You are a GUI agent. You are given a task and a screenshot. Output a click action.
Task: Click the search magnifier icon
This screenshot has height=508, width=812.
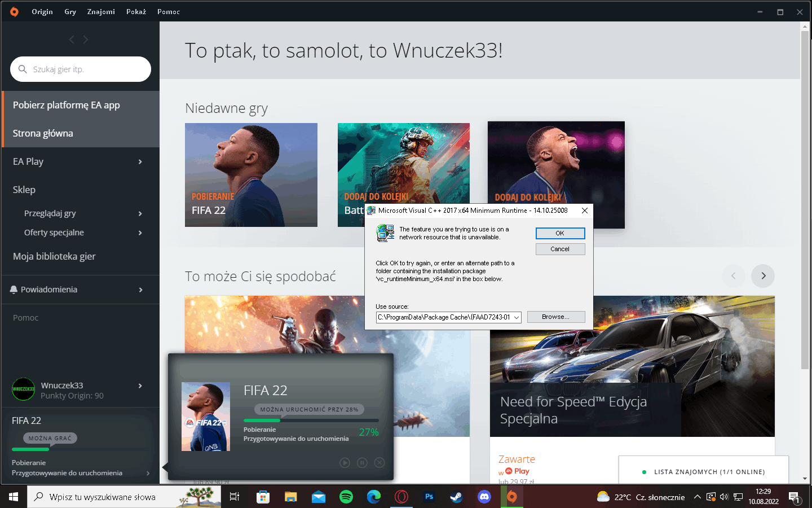(23, 69)
